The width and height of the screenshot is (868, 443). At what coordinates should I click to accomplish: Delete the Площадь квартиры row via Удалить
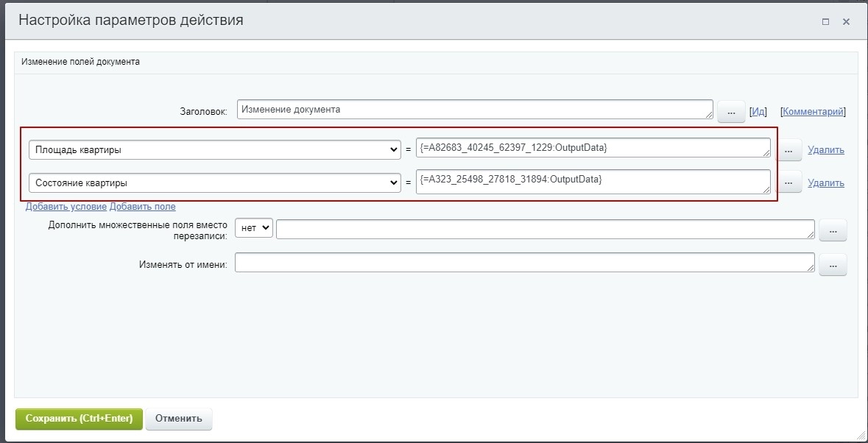pyautogui.click(x=825, y=150)
